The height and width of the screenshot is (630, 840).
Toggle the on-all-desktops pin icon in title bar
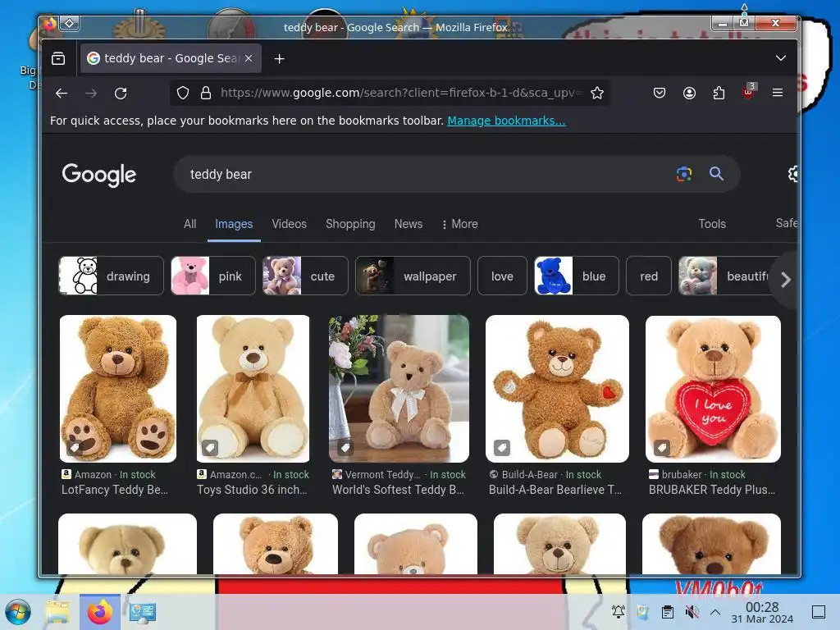[70, 23]
